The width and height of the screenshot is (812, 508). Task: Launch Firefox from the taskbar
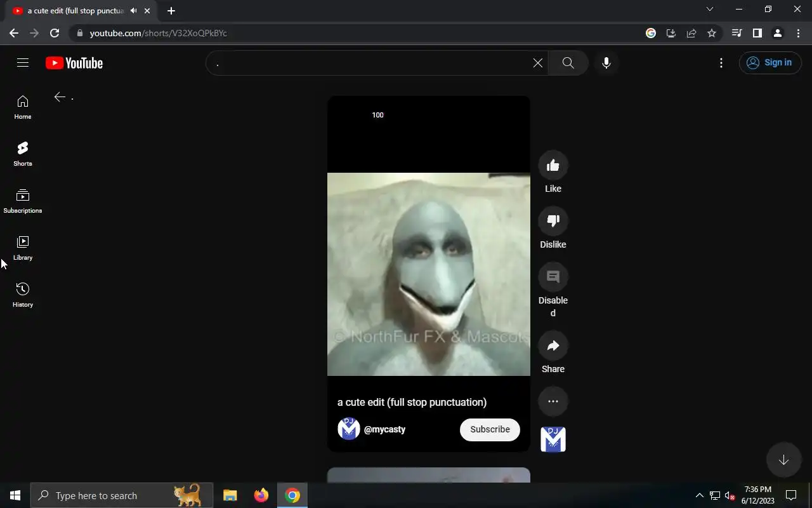[261, 495]
